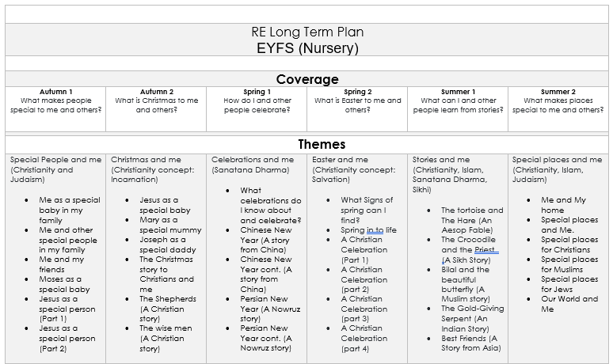Click the 'Spring 2' column heading
613x364 pixels.
(357, 92)
